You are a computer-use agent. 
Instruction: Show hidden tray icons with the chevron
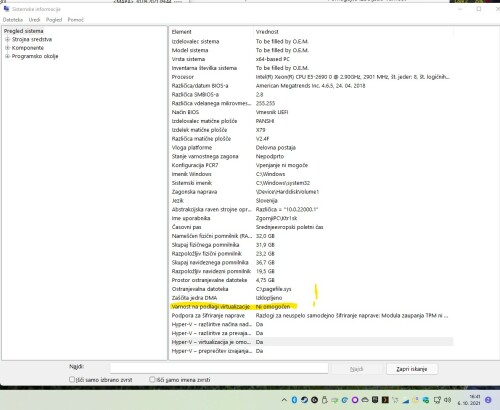click(x=284, y=400)
